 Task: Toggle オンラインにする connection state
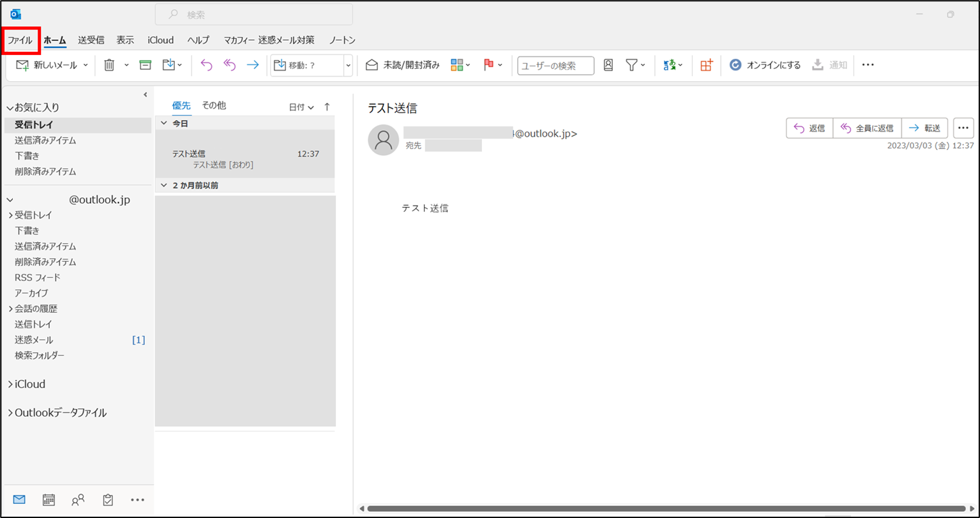pyautogui.click(x=764, y=65)
